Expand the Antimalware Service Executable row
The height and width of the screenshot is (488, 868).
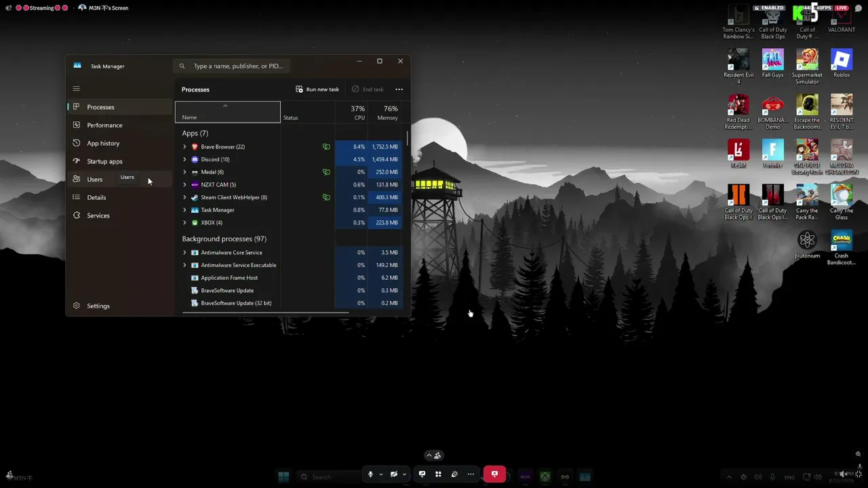pyautogui.click(x=184, y=265)
